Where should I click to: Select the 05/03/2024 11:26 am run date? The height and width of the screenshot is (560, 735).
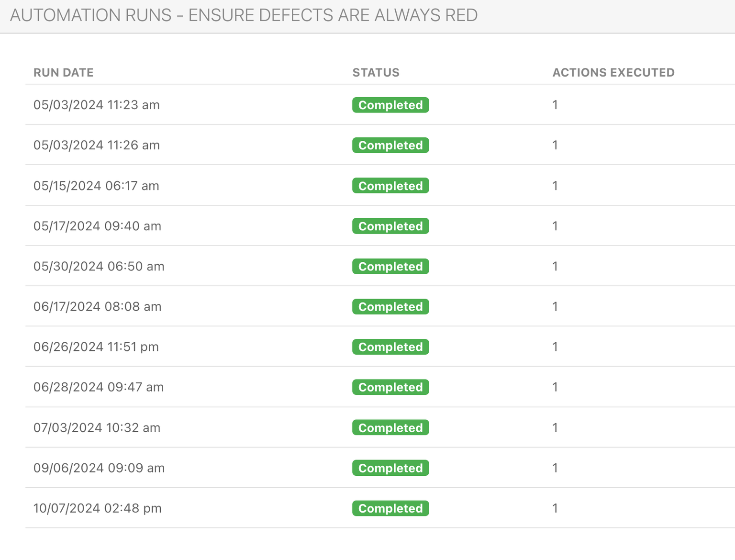(96, 145)
